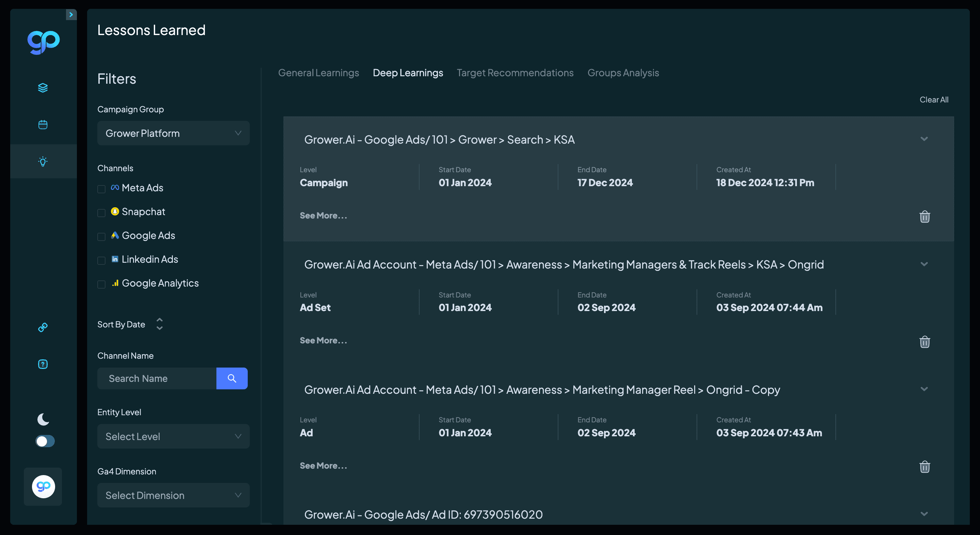Click the Search Name input field
This screenshot has width=980, height=535.
(x=157, y=378)
